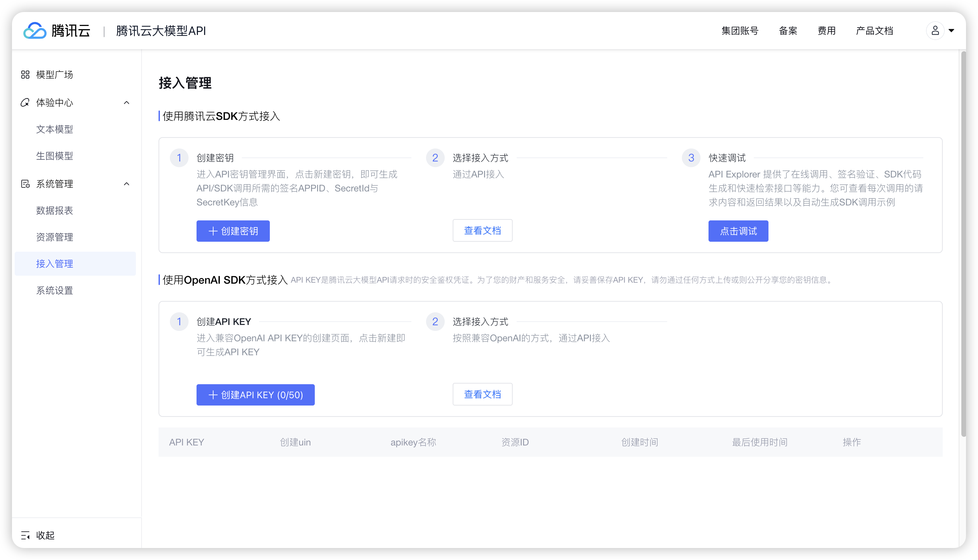Go to 资源管理 in the sidebar
The height and width of the screenshot is (560, 978).
[x=55, y=237]
